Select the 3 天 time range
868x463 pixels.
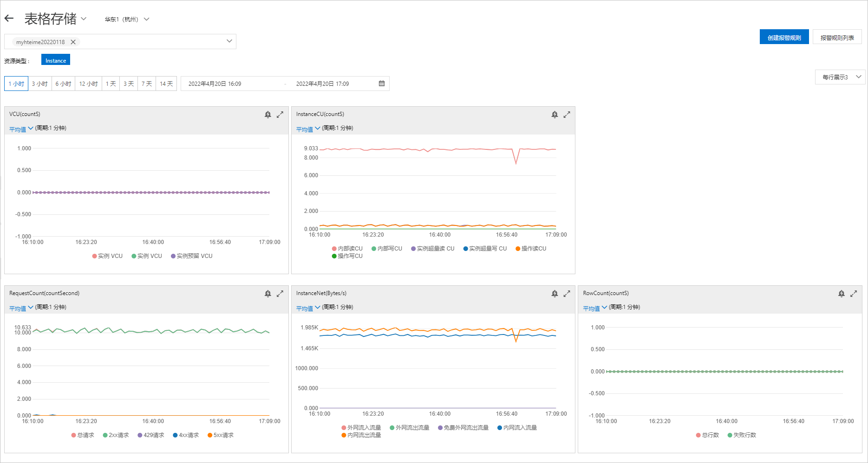[129, 84]
